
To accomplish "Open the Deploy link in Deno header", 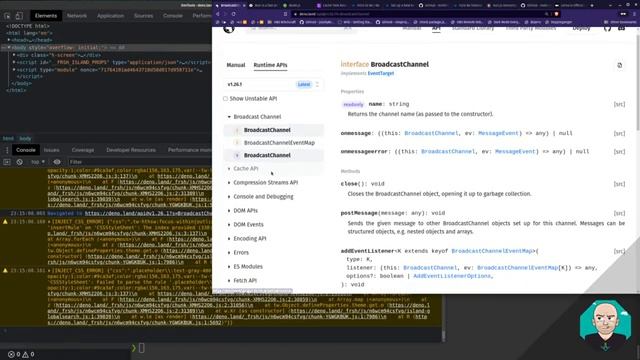I will tap(581, 29).
